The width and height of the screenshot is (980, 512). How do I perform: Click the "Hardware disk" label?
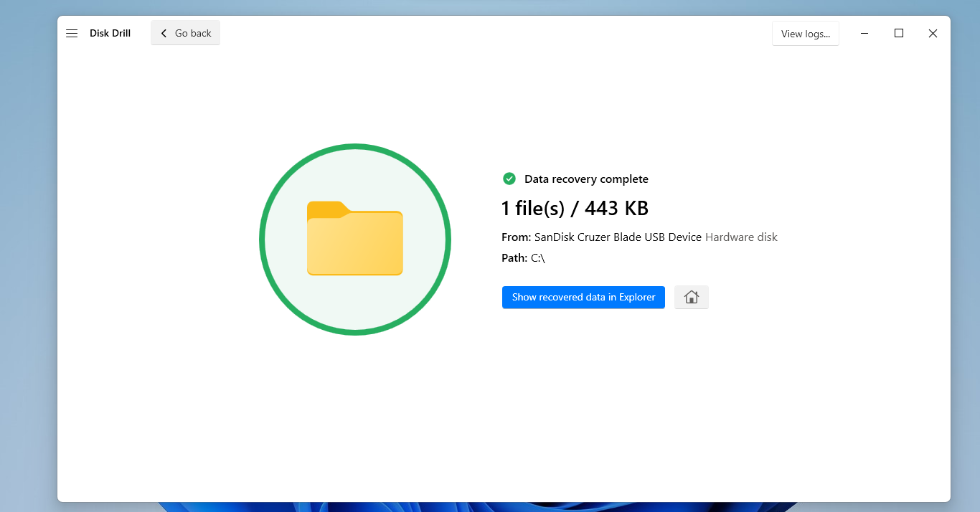click(741, 237)
